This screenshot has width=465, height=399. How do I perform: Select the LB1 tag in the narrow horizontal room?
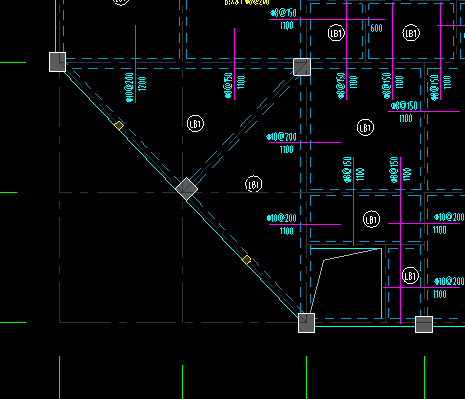(371, 219)
